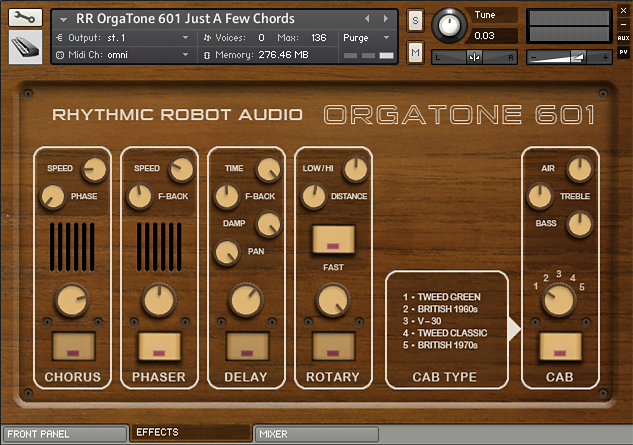Screen dimensions: 633x445
Task: Click the Chorus Speed knob
Action: [94, 169]
